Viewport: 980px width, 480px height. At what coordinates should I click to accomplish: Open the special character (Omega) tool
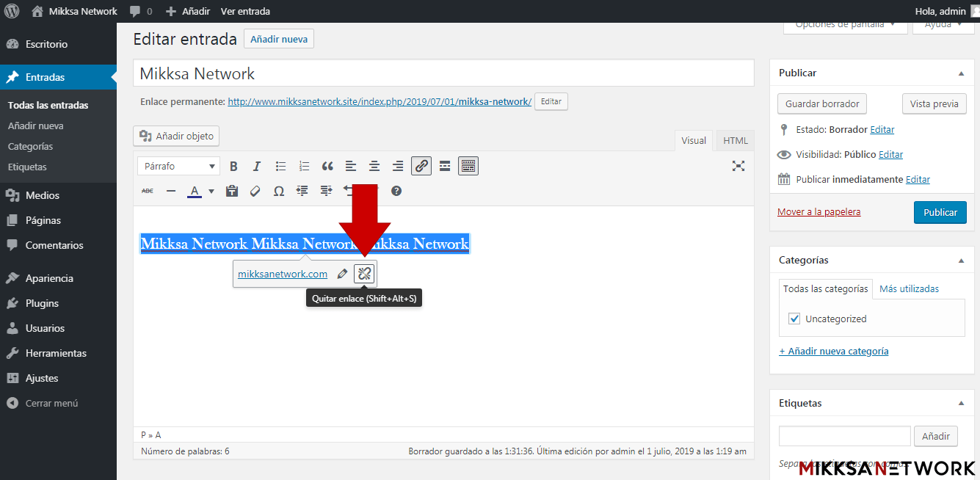279,191
